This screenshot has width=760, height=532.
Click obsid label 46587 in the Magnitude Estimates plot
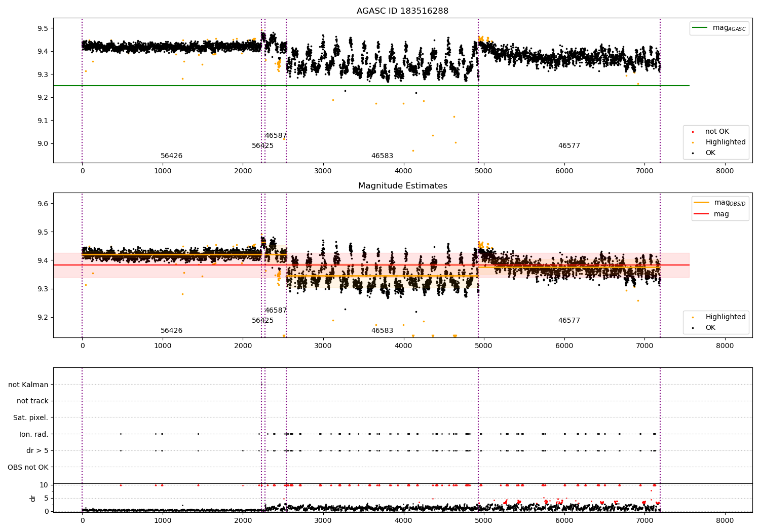[276, 311]
